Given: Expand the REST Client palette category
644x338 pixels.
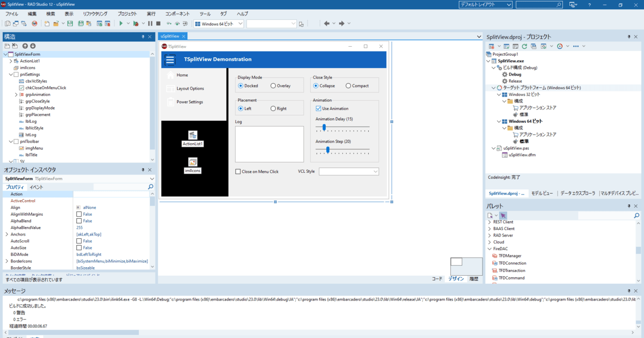Looking at the screenshot, I should 489,222.
